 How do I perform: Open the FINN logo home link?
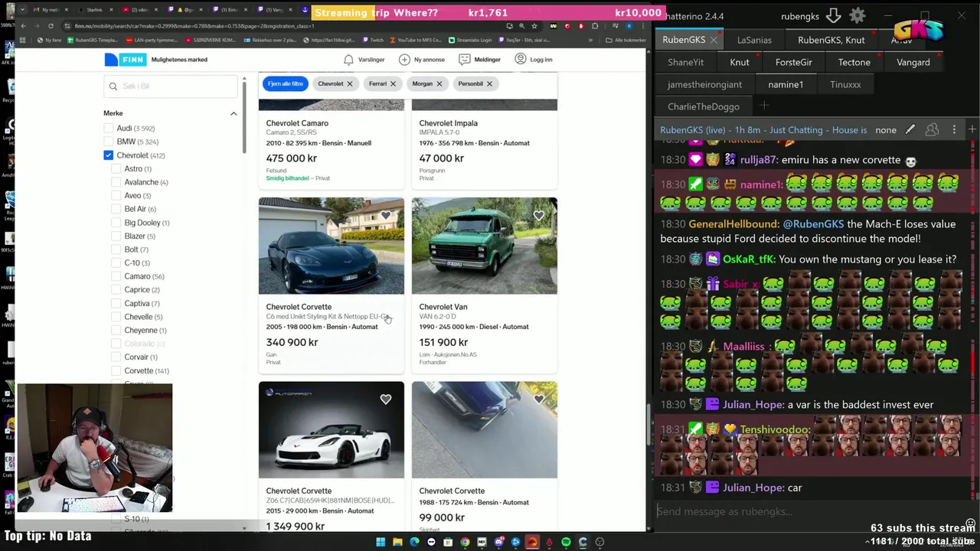tap(125, 60)
